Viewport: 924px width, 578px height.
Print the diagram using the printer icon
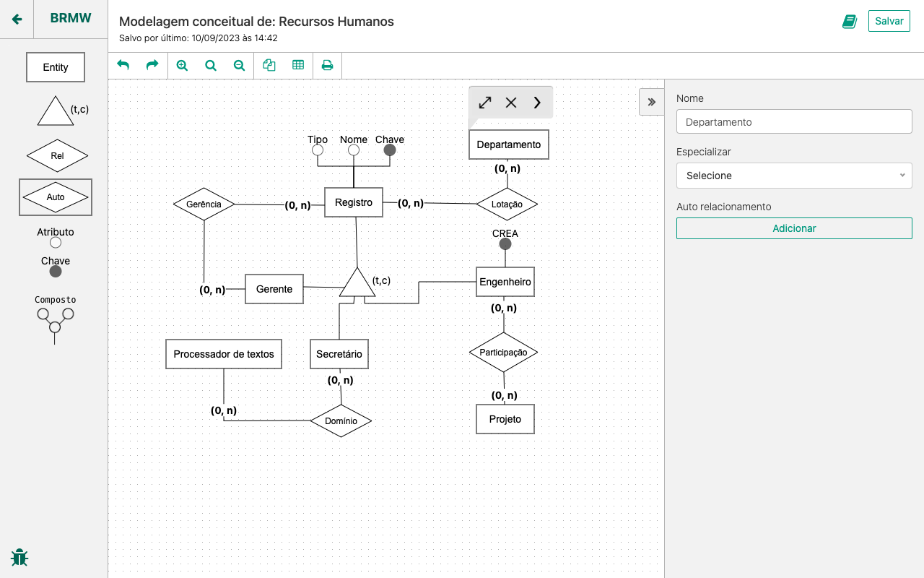click(x=327, y=65)
